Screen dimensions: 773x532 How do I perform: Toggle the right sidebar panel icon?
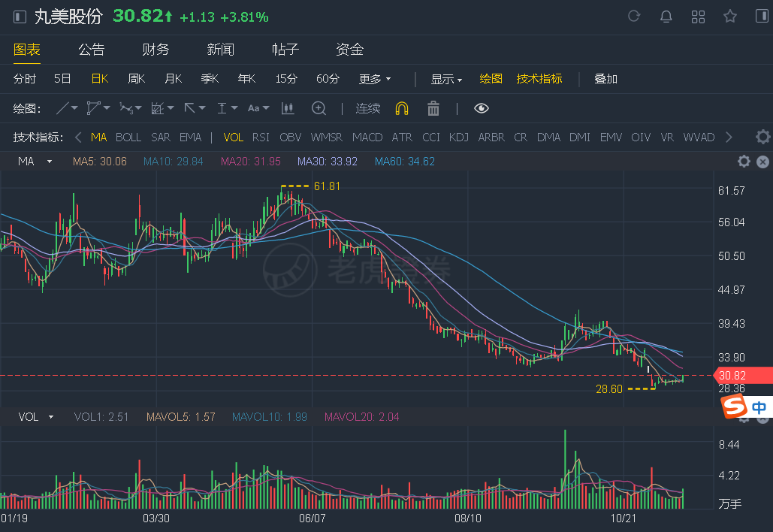pos(762,17)
